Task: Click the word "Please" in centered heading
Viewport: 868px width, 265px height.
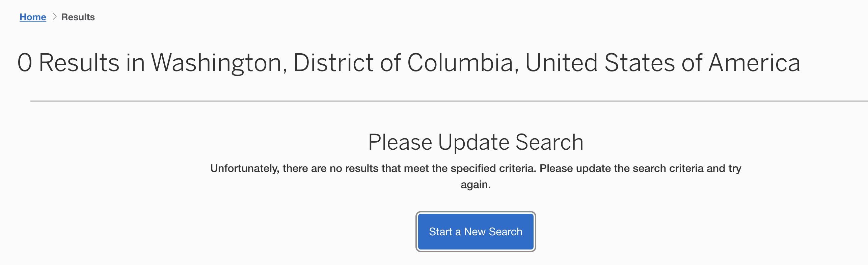Action: [400, 142]
